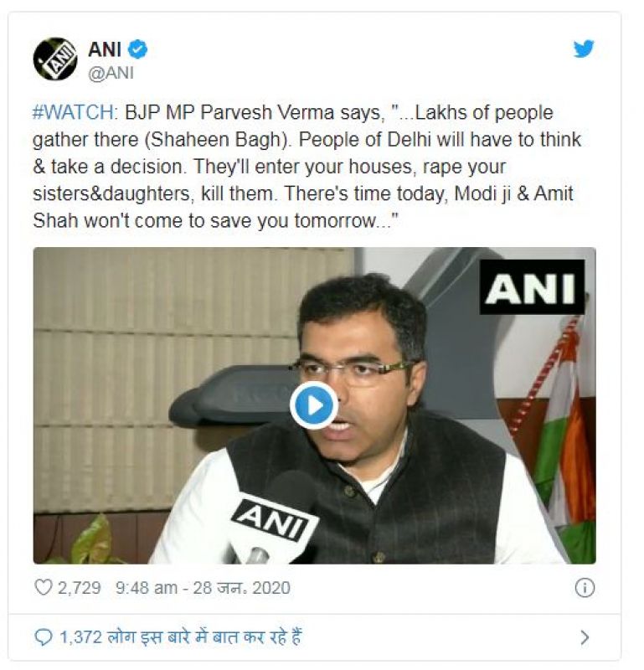Open the @ANI handle link

(111, 73)
